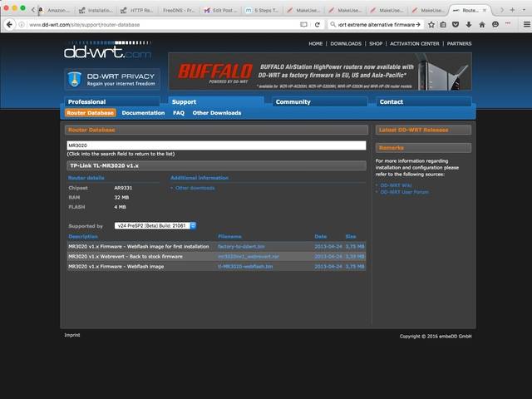Switch to the FreeDNS browser tab
This screenshot has width=532, height=399.
[180, 11]
